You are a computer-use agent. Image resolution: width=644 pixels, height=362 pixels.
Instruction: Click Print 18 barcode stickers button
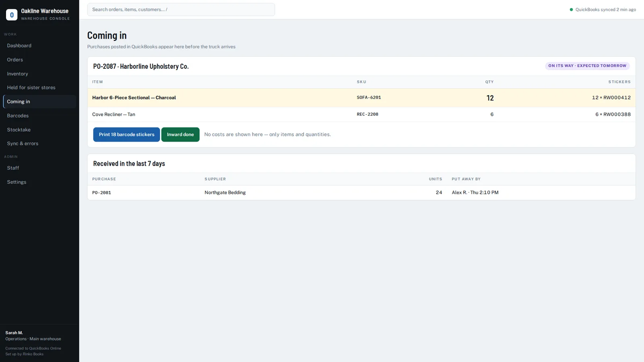[x=126, y=135]
